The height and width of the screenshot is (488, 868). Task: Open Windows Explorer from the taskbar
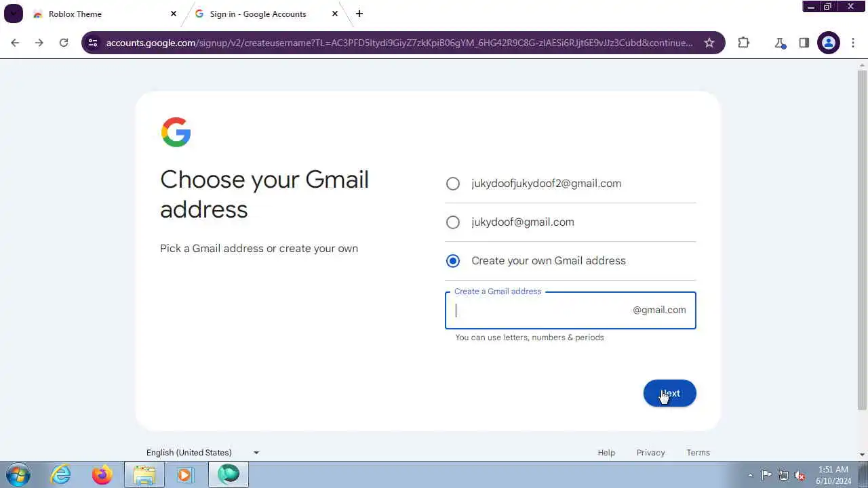click(144, 474)
